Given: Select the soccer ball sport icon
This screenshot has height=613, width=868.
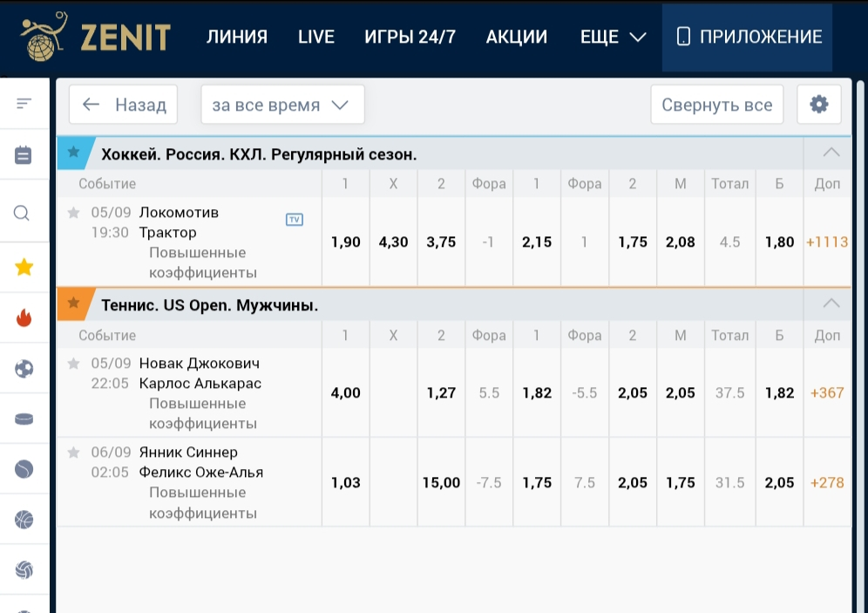Looking at the screenshot, I should tap(24, 369).
